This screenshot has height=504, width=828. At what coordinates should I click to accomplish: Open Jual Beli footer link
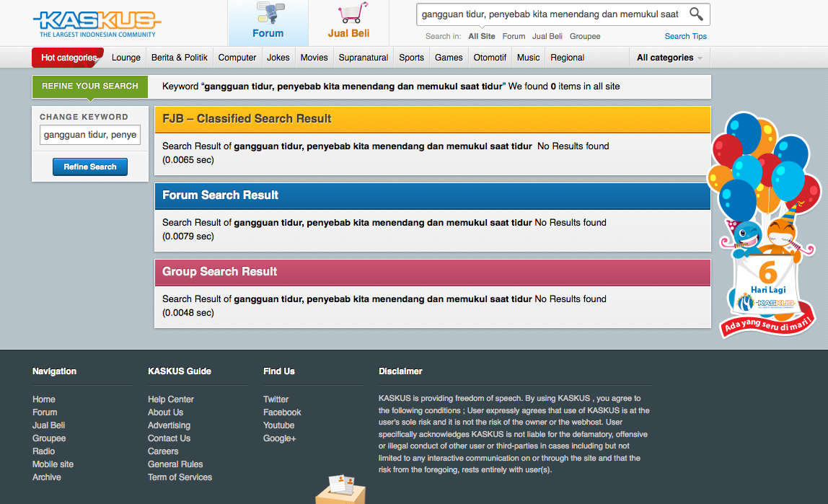(x=48, y=425)
